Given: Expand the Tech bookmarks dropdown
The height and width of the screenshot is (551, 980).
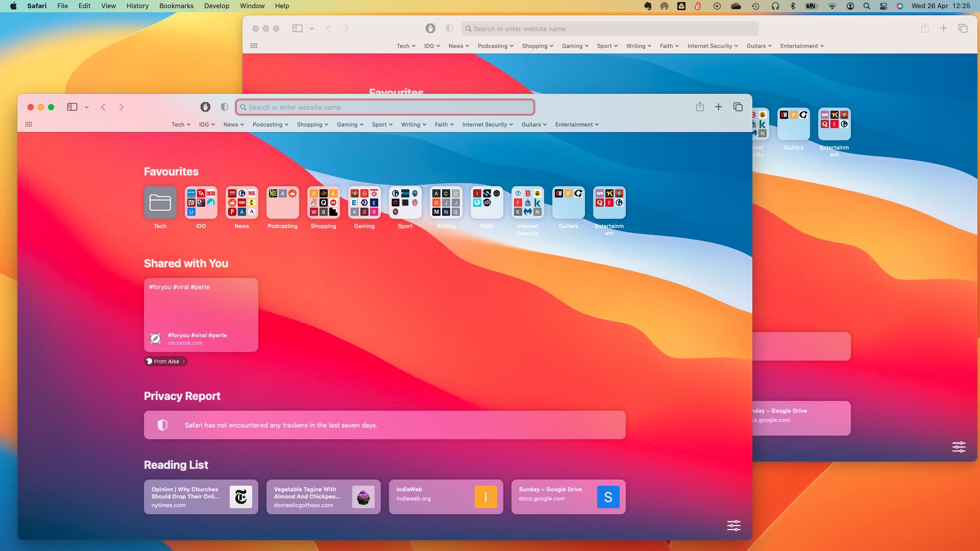Looking at the screenshot, I should [181, 124].
